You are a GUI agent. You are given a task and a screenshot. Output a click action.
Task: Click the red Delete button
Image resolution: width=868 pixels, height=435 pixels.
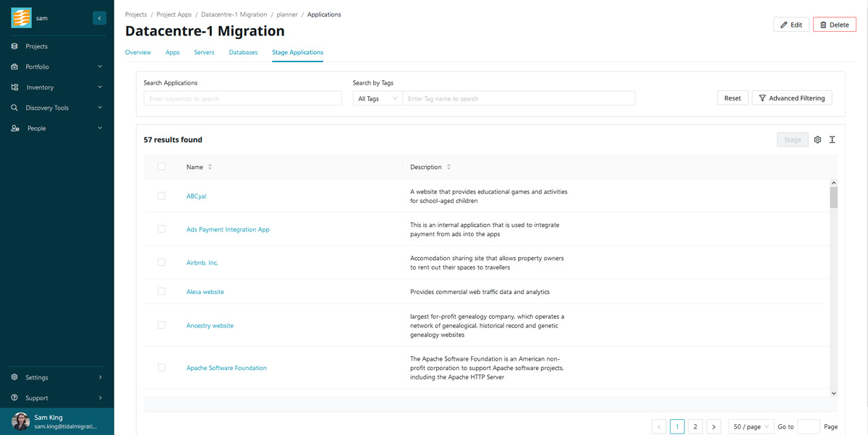(835, 25)
